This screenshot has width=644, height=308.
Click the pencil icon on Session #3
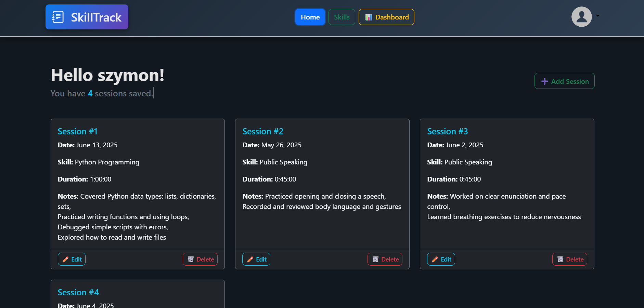point(435,259)
